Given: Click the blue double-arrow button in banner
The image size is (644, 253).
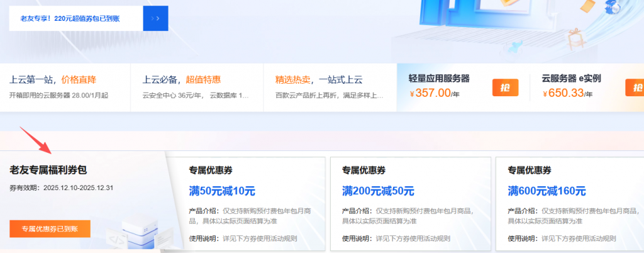Looking at the screenshot, I should click(155, 18).
